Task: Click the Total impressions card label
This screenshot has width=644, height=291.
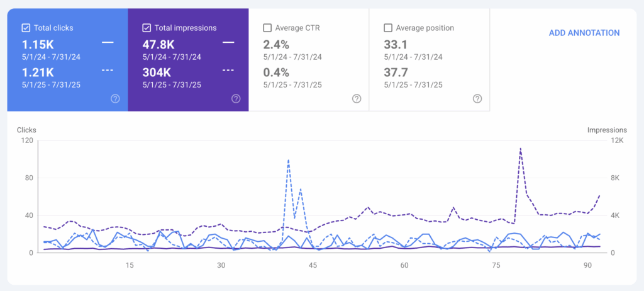Action: tap(186, 28)
